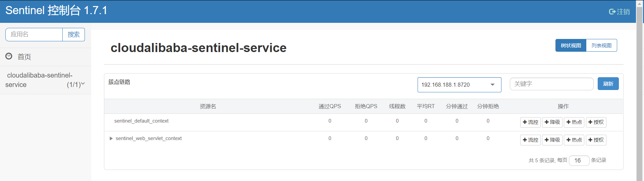The image size is (644, 181).
Task: Click the cloudalibaba-sentinel-service page heading
Action: click(199, 48)
